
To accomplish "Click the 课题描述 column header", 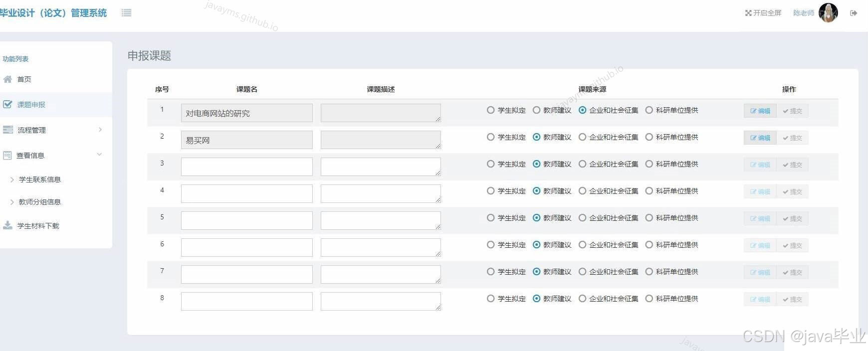I will (x=381, y=89).
